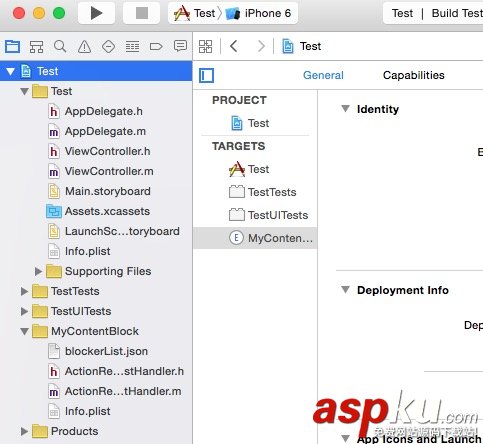Open the Symbol navigator hierarchy icon
The width and height of the screenshot is (483, 444).
(36, 46)
